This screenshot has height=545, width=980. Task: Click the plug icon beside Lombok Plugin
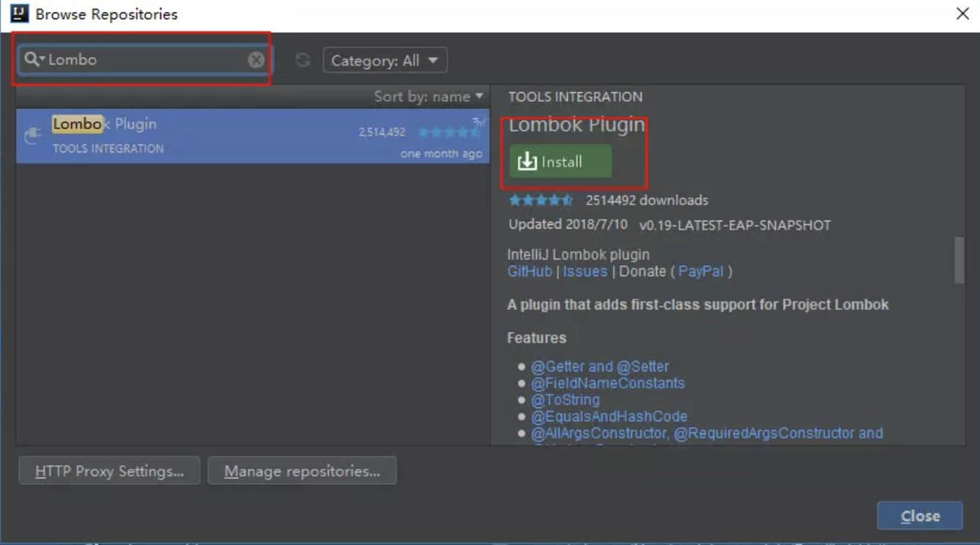(32, 135)
